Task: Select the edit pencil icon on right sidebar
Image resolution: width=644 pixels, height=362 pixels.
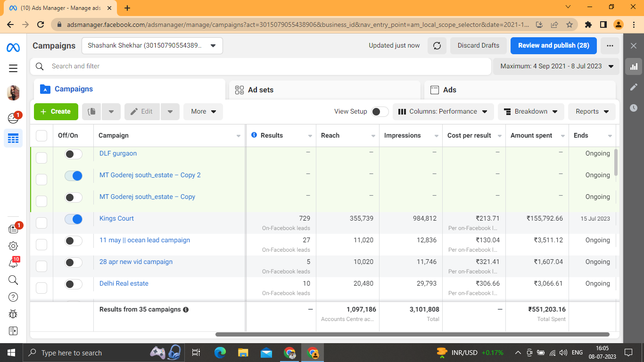Action: [x=634, y=87]
